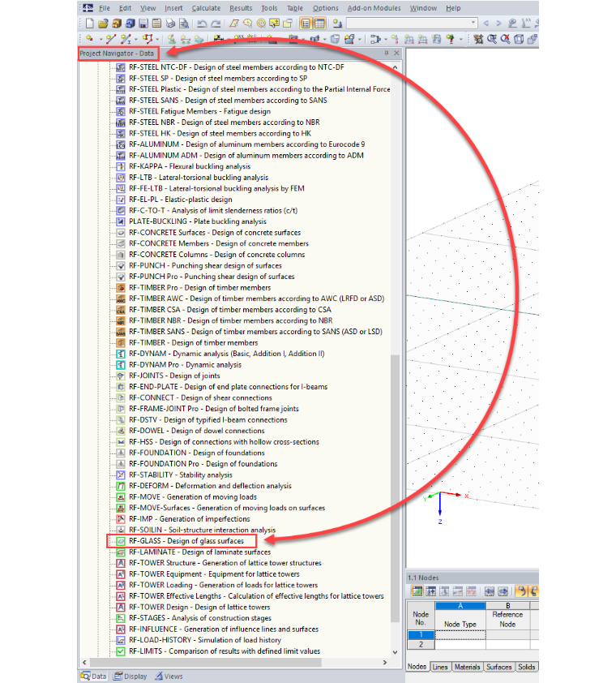
Task: Click navigator vertical scrollbar up arrow
Action: tap(395, 67)
